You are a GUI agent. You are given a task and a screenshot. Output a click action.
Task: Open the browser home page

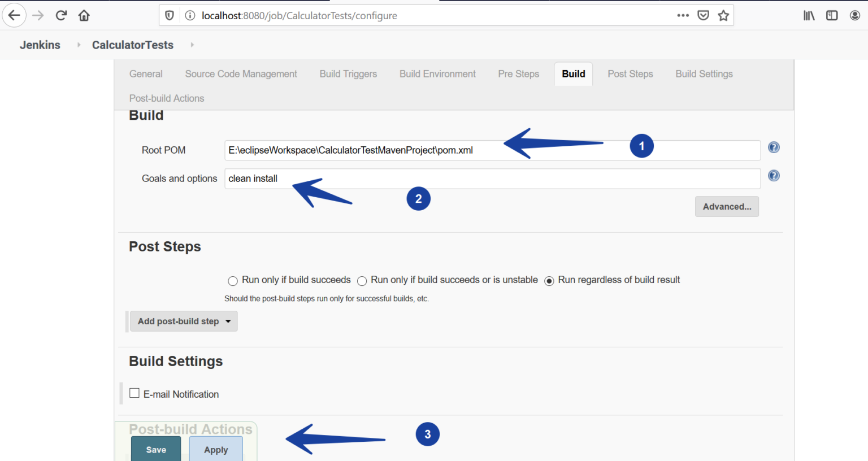click(84, 15)
